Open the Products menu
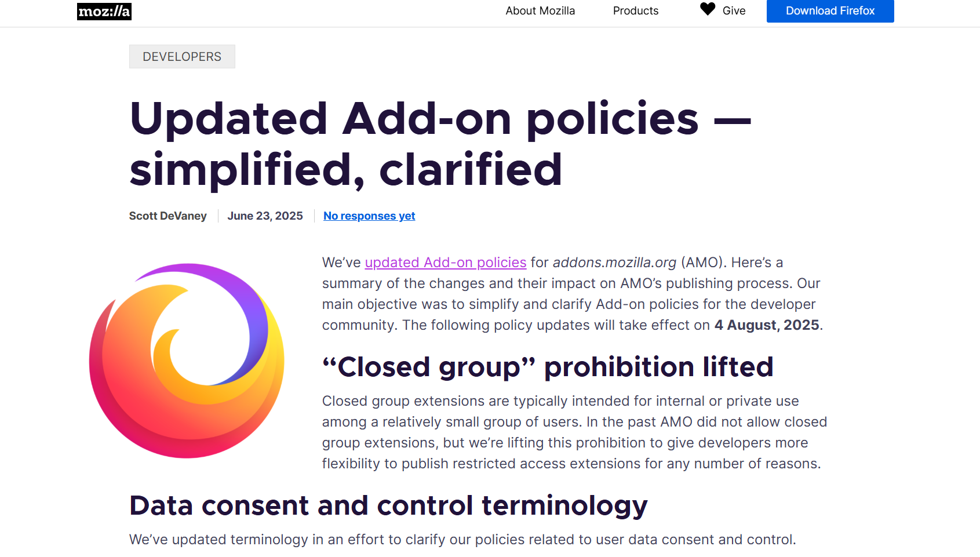The width and height of the screenshot is (980, 557). click(636, 11)
